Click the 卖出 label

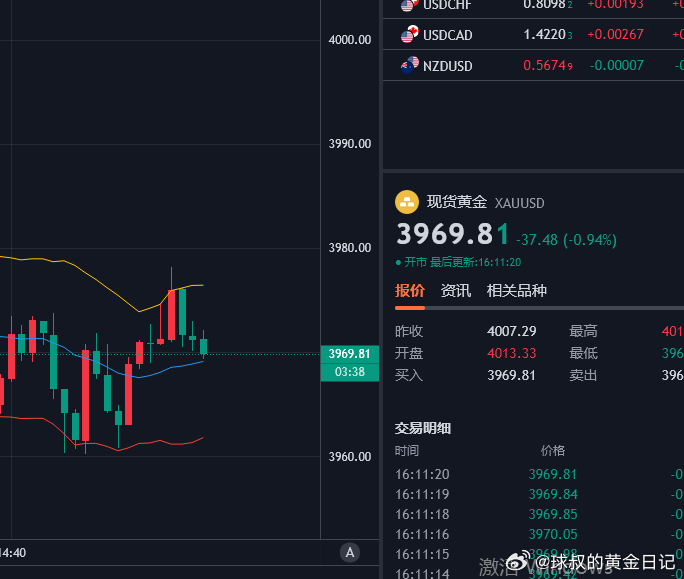(583, 375)
